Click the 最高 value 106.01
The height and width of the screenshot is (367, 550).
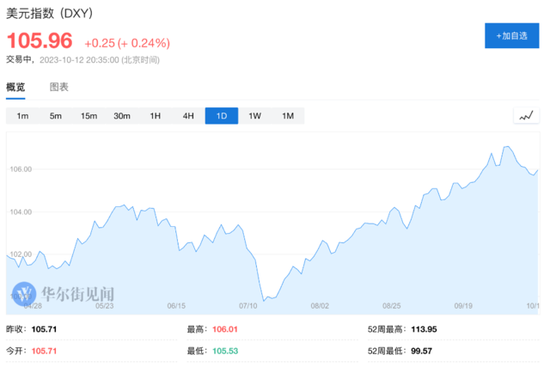coord(225,329)
